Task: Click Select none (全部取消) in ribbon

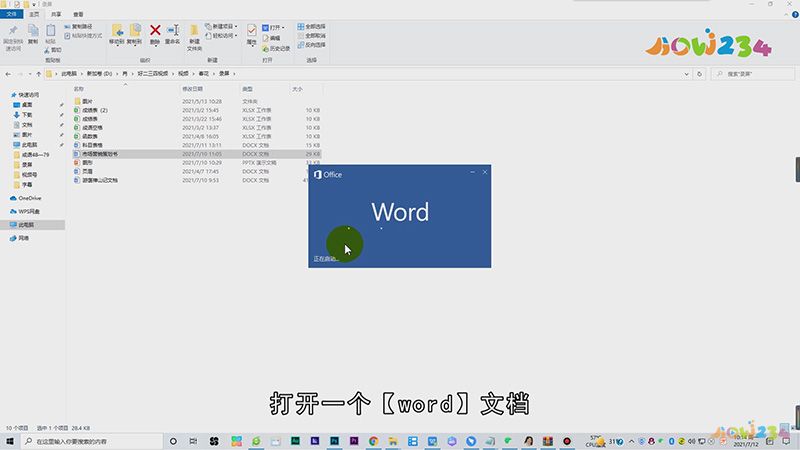Action: pos(311,36)
